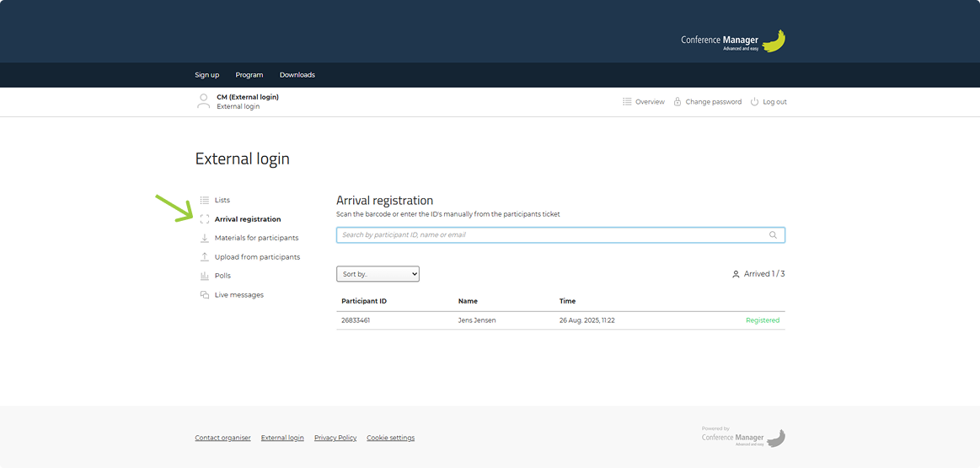Select Lists in the sidebar
The width and height of the screenshot is (980, 468).
[222, 200]
